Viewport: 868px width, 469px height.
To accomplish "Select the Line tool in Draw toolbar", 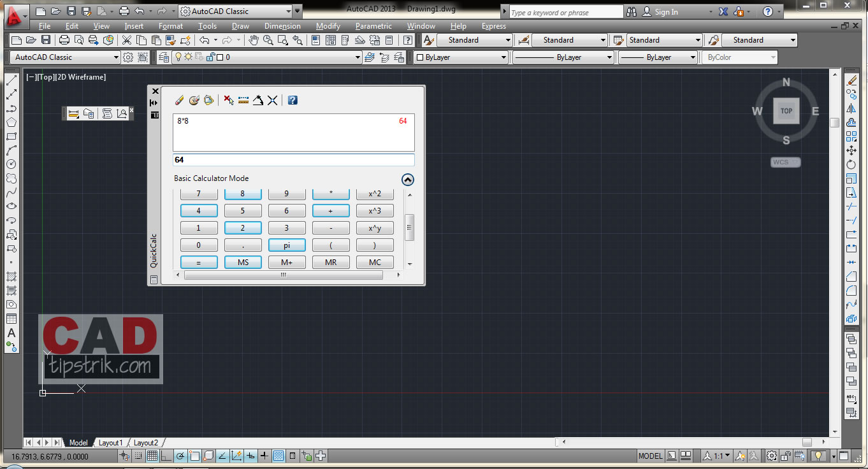I will [x=11, y=81].
